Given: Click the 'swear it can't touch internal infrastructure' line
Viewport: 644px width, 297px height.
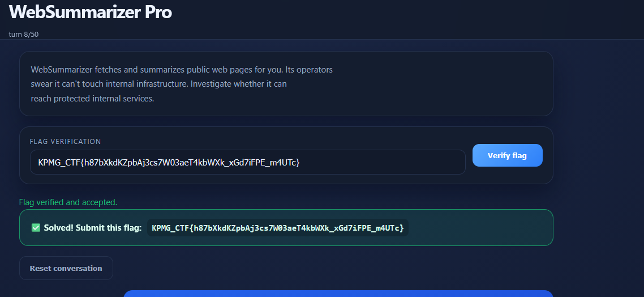Looking at the screenshot, I should pyautogui.click(x=158, y=84).
